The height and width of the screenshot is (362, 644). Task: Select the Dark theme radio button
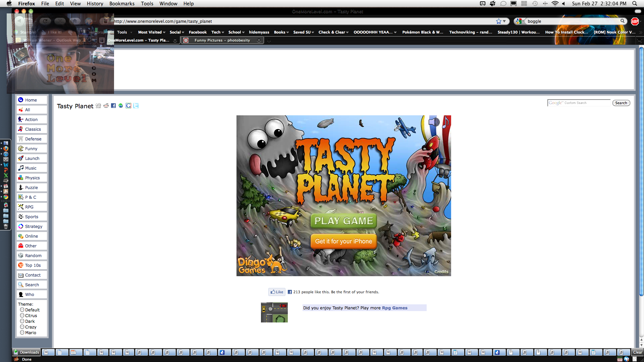22,321
